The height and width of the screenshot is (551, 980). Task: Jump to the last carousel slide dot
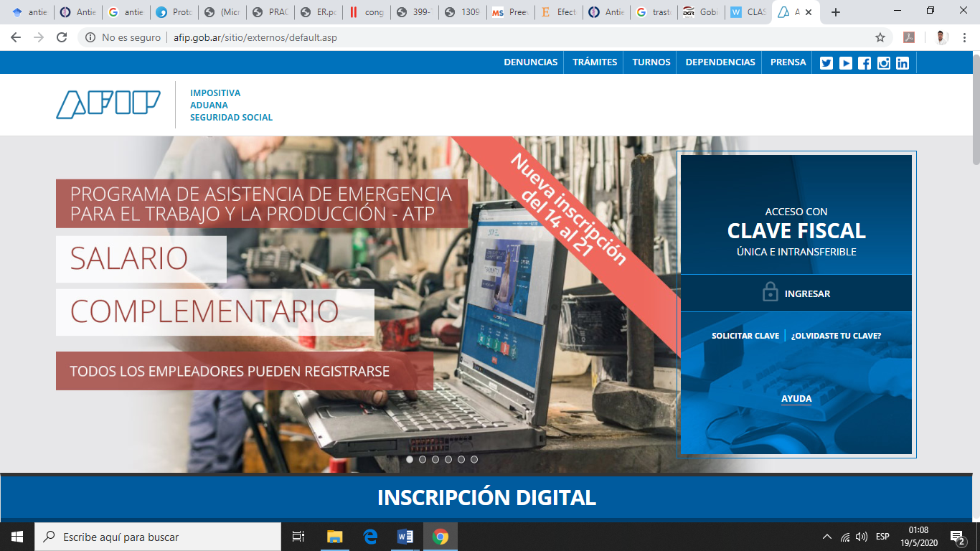[474, 459]
